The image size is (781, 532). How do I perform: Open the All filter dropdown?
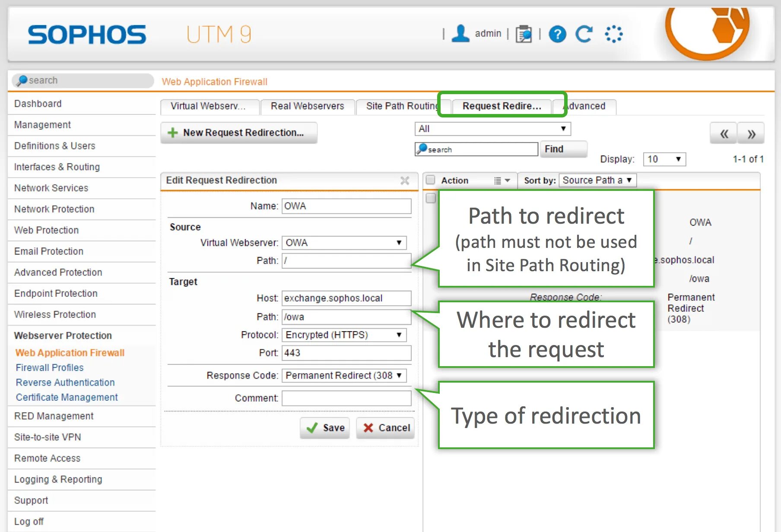click(493, 129)
